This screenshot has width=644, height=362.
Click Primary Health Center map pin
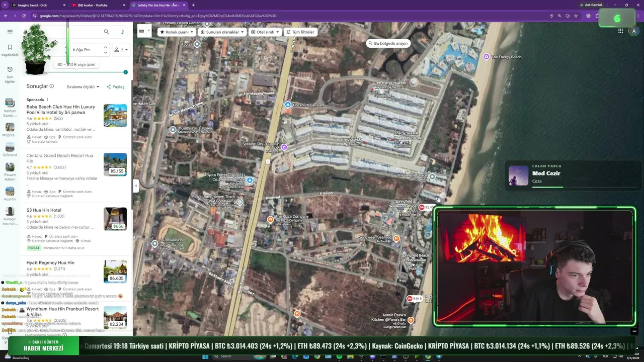tap(207, 24)
